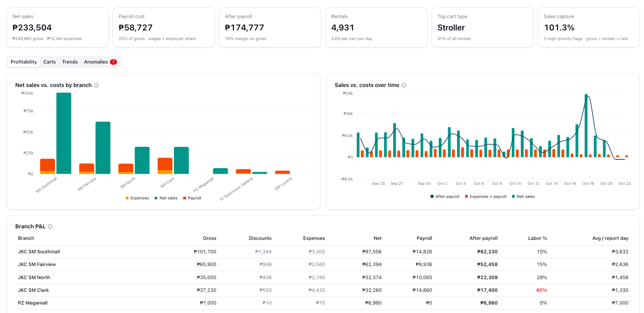Image resolution: width=644 pixels, height=313 pixels.
Task: Click the ₱82,230 after payroll cell
Action: pos(487,252)
